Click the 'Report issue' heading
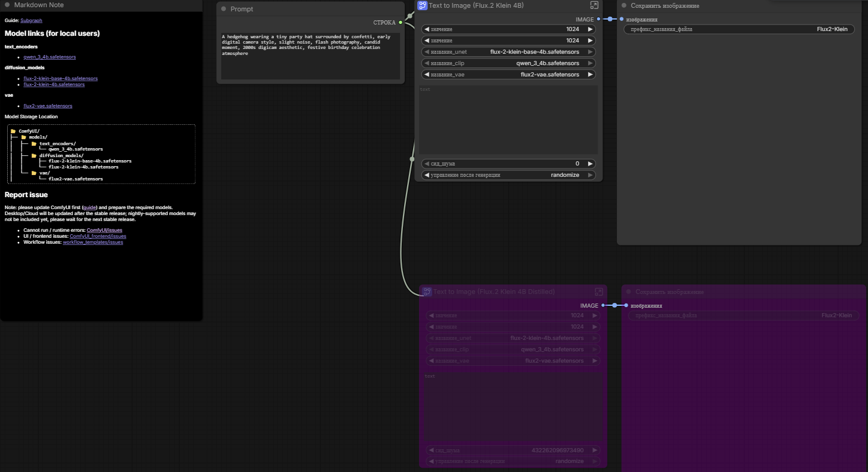Screen dimensions: 868x472 pyautogui.click(x=26, y=195)
